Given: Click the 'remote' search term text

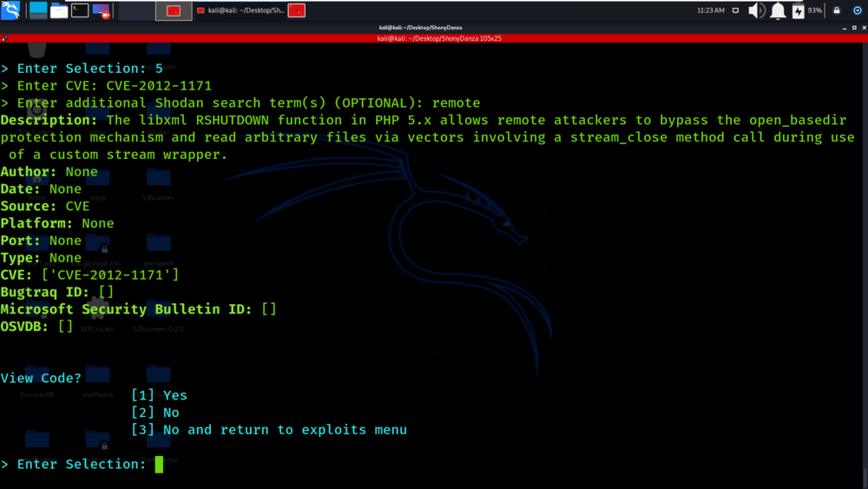Looking at the screenshot, I should (457, 102).
